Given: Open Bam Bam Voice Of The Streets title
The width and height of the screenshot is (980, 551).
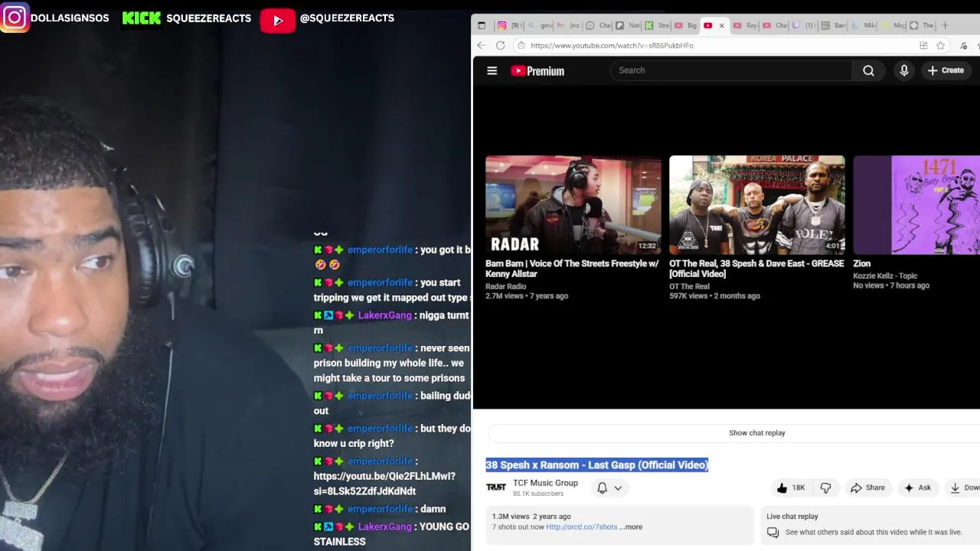Looking at the screenshot, I should (x=572, y=269).
